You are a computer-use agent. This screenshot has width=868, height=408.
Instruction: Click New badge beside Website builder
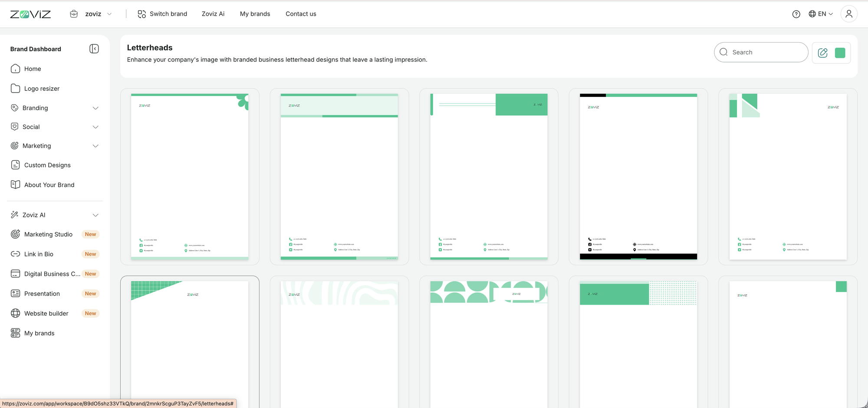(90, 313)
